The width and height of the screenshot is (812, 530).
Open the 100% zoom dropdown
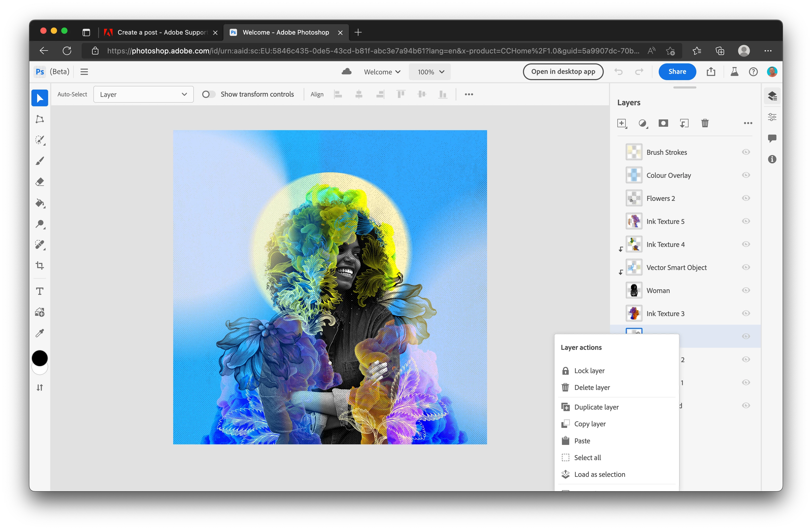click(x=430, y=72)
